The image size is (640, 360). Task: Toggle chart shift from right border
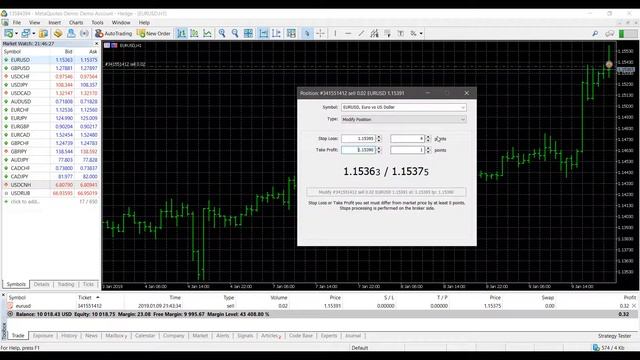tap(276, 33)
